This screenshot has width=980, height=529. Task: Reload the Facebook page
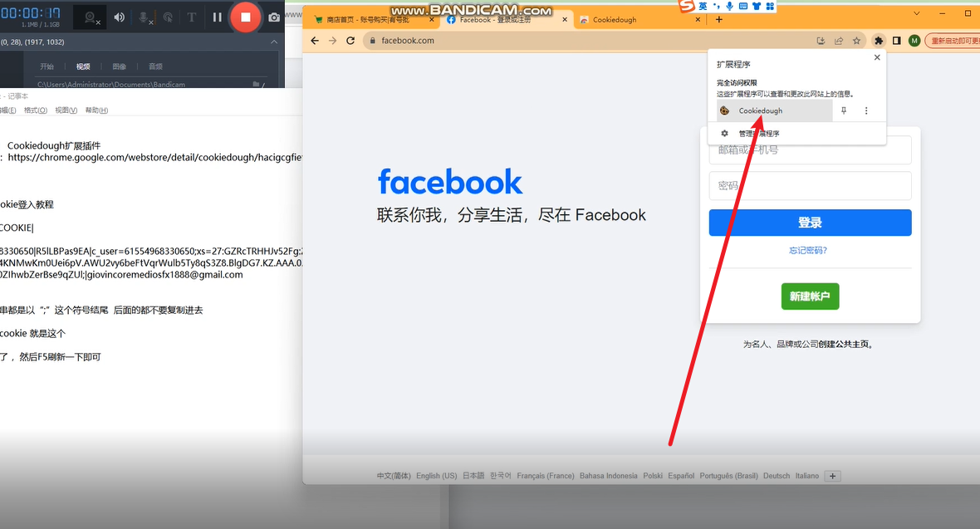pos(350,41)
